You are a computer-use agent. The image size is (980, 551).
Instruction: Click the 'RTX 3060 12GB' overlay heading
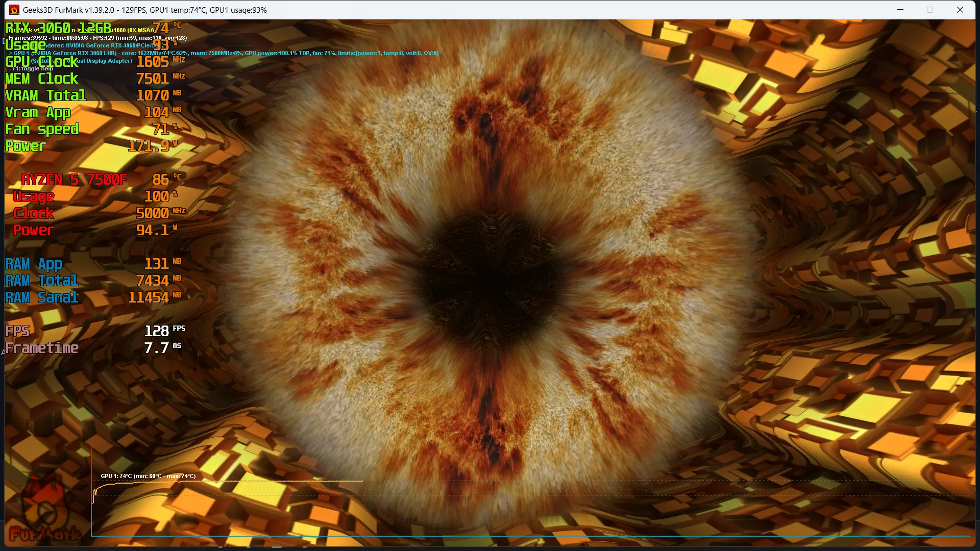(58, 28)
